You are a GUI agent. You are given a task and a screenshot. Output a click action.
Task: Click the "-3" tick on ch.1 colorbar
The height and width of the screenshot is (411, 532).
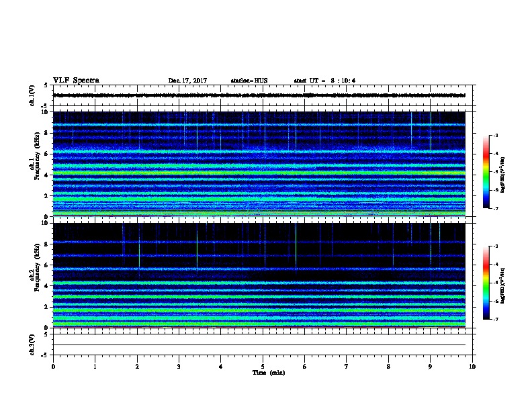496,135
